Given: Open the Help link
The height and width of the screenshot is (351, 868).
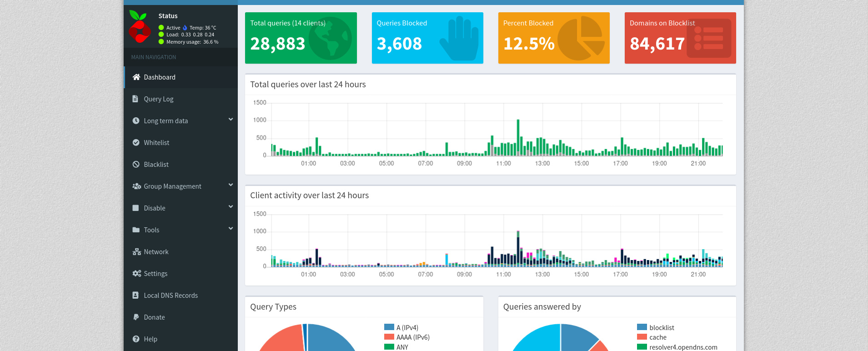Looking at the screenshot, I should click(181, 339).
